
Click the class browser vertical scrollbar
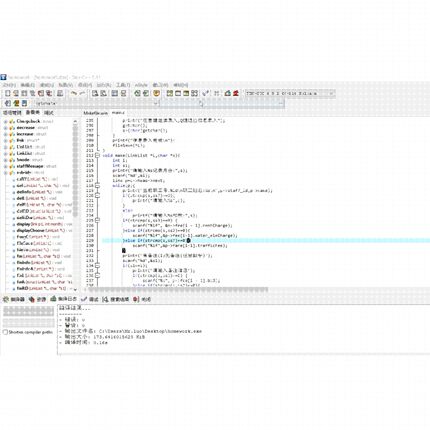75,205
